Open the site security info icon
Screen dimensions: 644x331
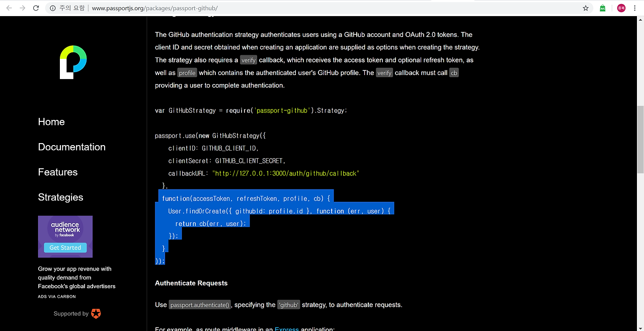(x=53, y=8)
